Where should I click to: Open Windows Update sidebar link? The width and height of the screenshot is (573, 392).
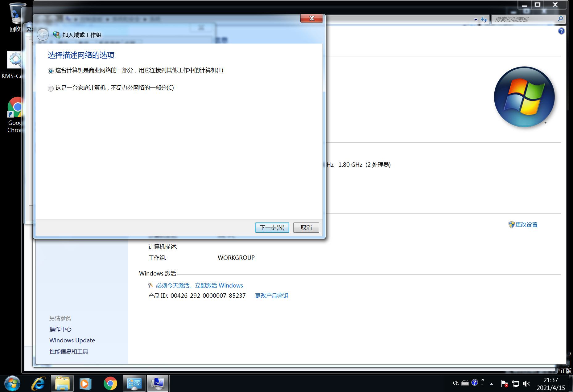[72, 340]
